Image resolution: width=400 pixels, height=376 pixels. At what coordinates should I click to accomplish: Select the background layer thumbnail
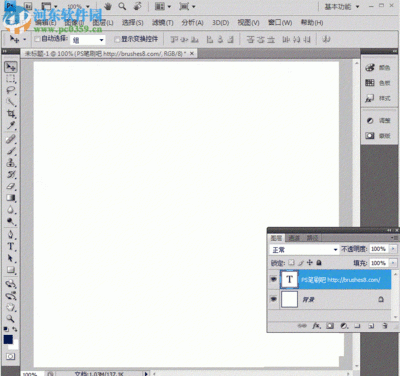pos(289,299)
